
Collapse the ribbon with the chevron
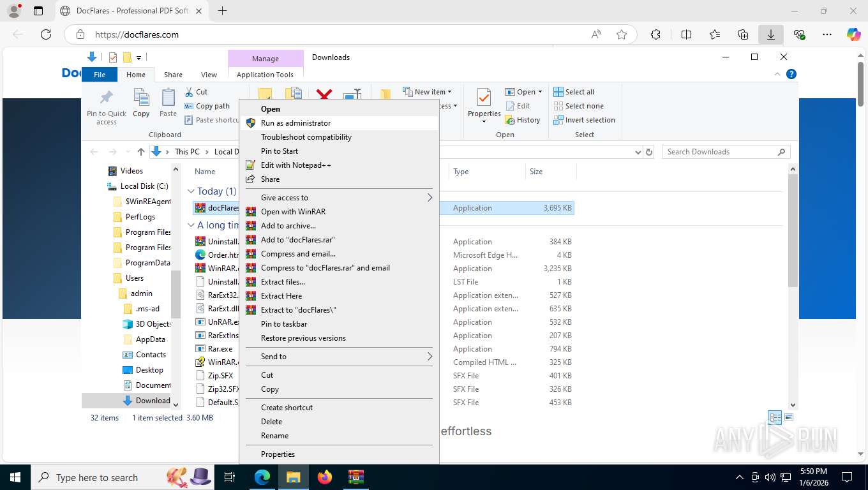(778, 75)
